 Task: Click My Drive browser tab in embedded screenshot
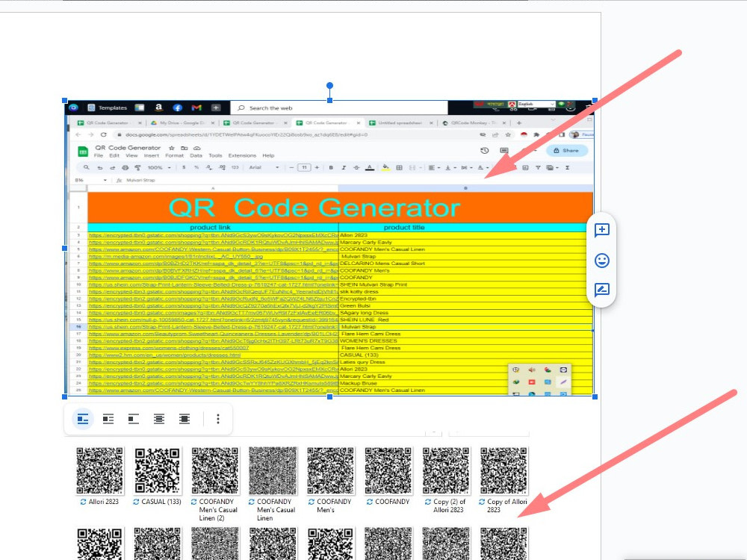(x=183, y=123)
